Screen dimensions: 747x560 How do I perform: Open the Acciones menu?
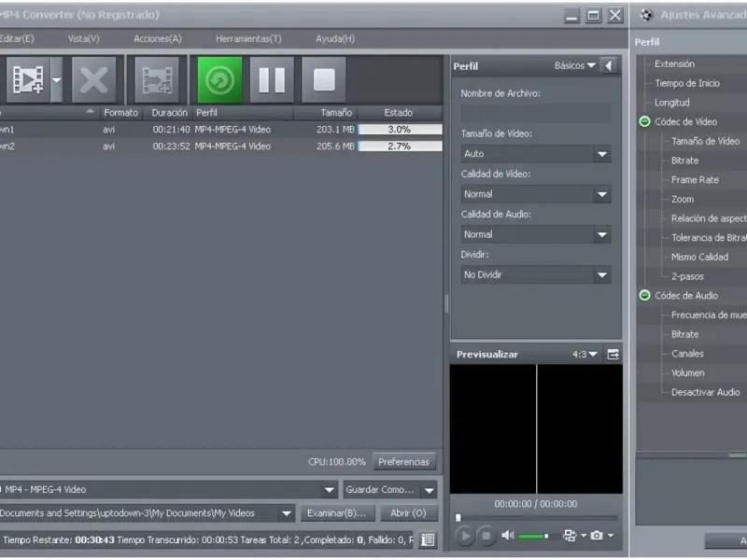click(158, 39)
